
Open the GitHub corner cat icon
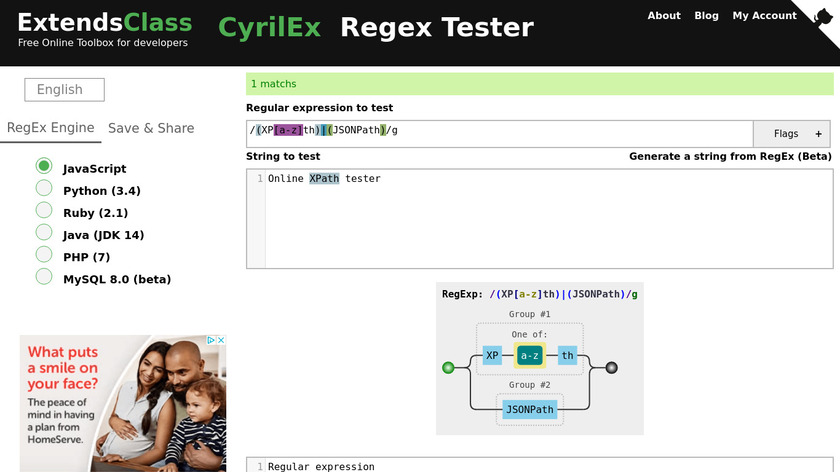pos(822,17)
